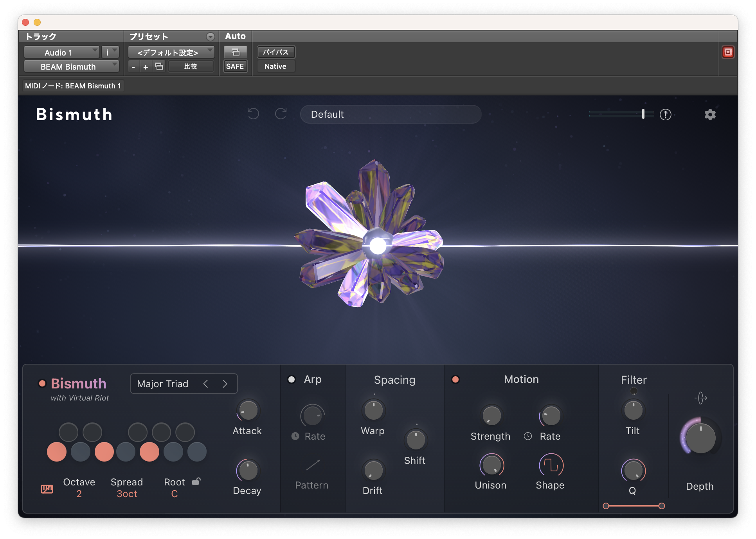Click the automation enable window icon
This screenshot has height=539, width=756.
(x=235, y=52)
